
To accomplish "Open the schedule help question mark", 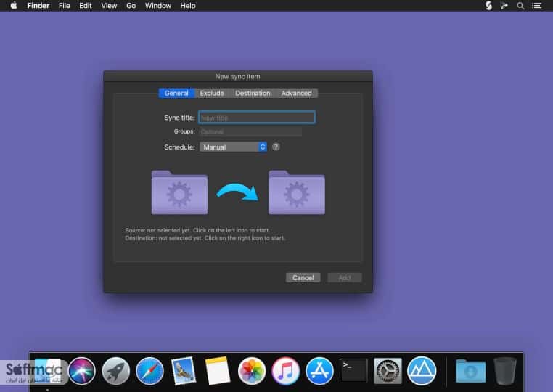I will click(276, 147).
